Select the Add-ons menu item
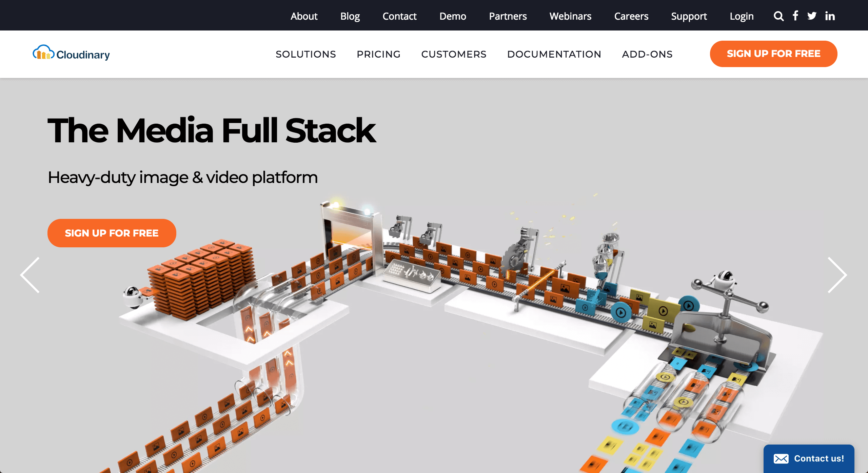The image size is (868, 473). click(x=647, y=54)
